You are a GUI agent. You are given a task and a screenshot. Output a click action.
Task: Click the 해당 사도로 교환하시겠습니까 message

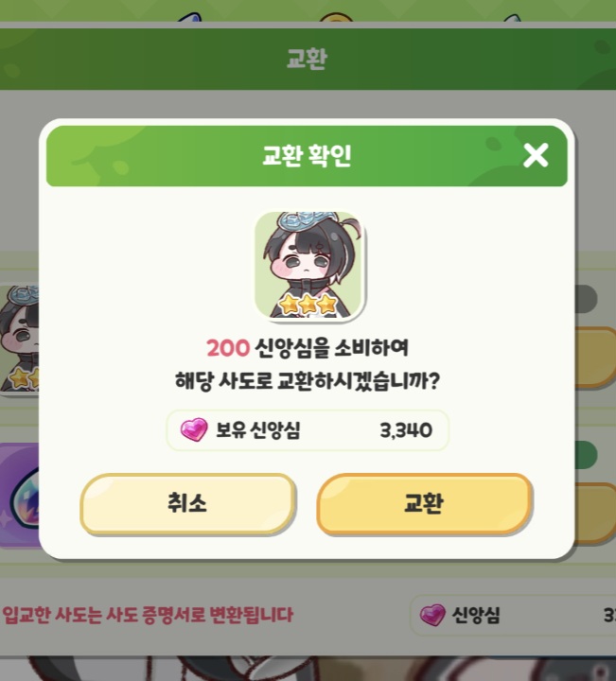[308, 381]
